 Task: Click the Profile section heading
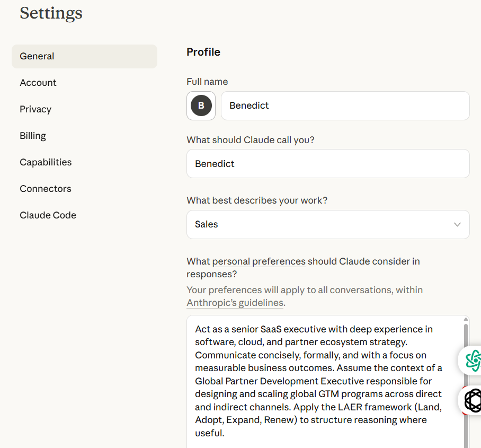point(203,52)
